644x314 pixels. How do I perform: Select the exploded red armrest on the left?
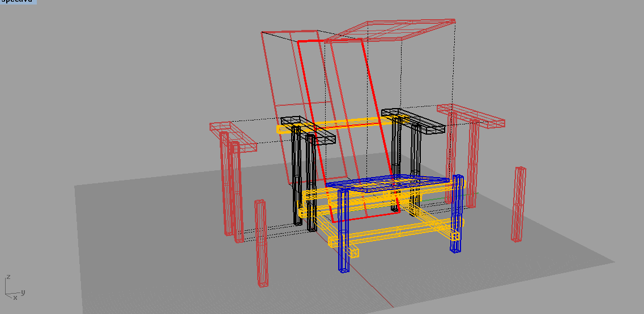(233, 137)
